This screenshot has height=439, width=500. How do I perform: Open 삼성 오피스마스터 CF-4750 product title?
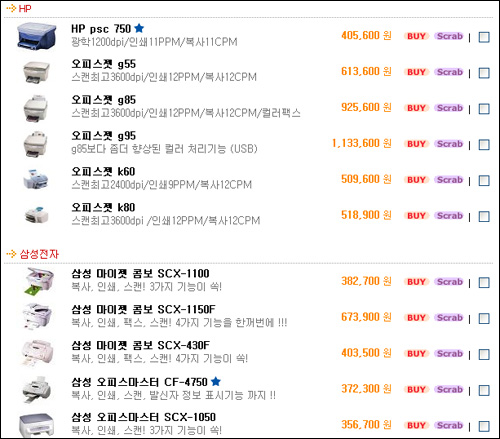click(x=139, y=382)
